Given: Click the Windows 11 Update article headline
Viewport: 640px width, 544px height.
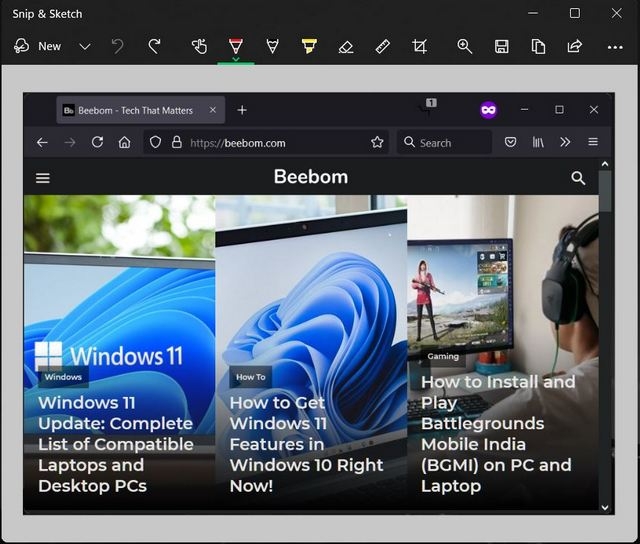Looking at the screenshot, I should [x=115, y=443].
